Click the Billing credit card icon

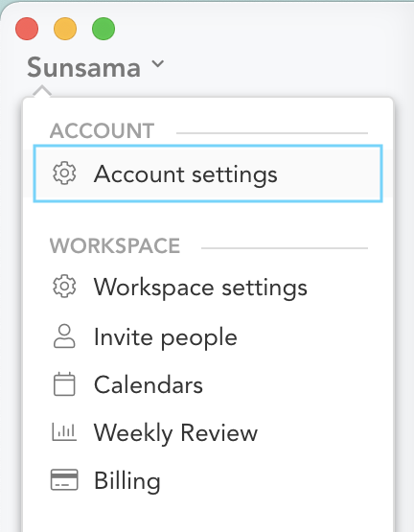coord(64,479)
